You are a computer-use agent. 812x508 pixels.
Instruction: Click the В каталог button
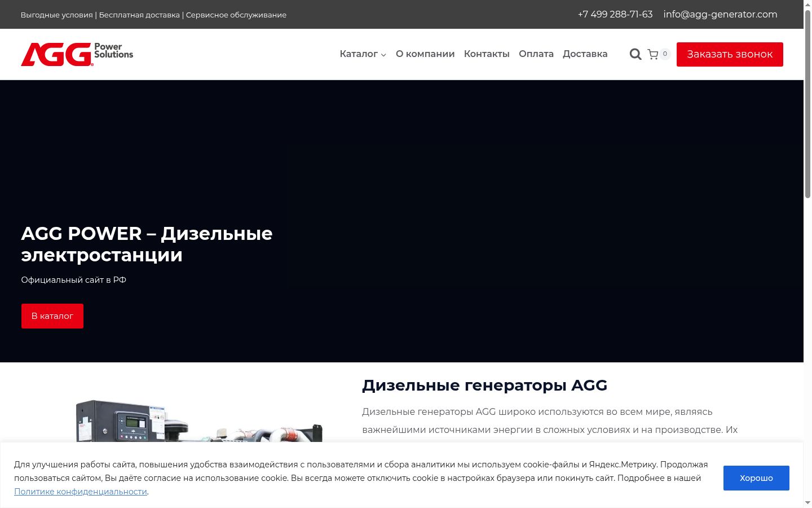[x=52, y=316]
